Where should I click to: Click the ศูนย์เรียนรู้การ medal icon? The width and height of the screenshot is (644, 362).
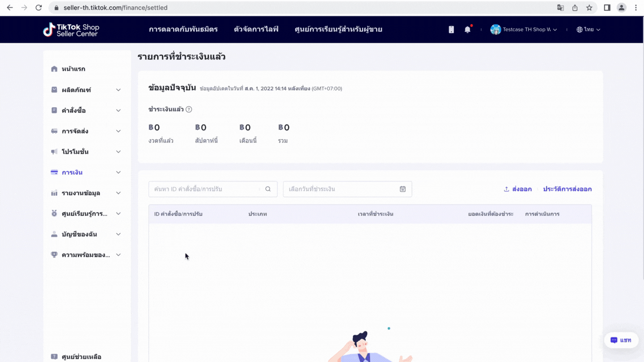54,214
